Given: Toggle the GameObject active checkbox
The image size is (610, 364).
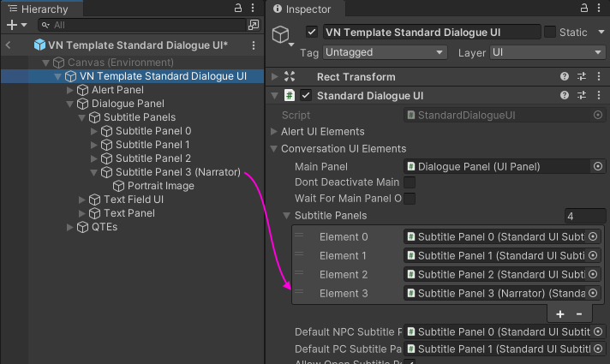Looking at the screenshot, I should (x=312, y=32).
